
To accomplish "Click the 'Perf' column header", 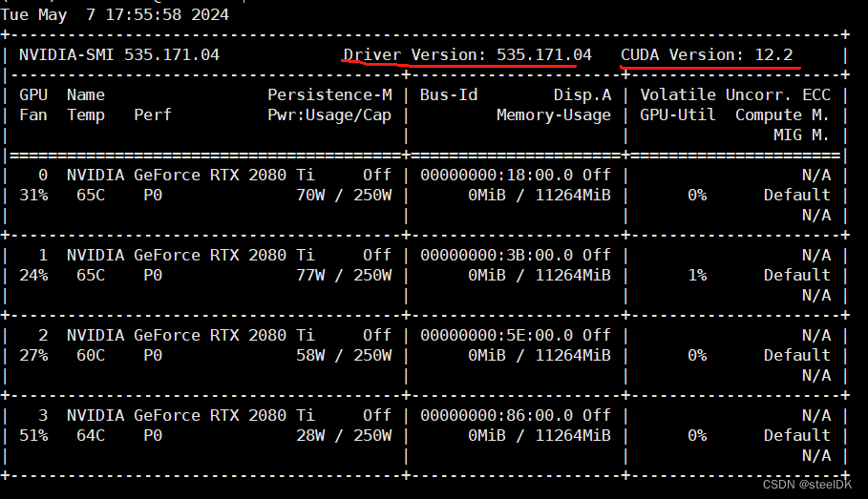I will coord(153,114).
